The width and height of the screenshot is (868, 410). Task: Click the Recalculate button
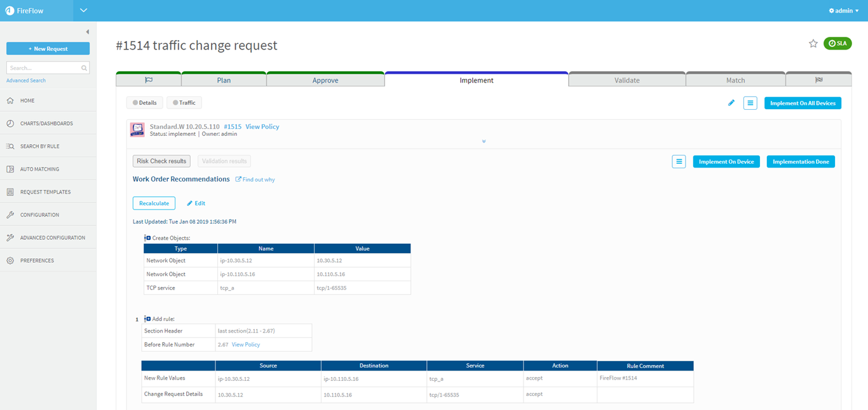point(154,203)
